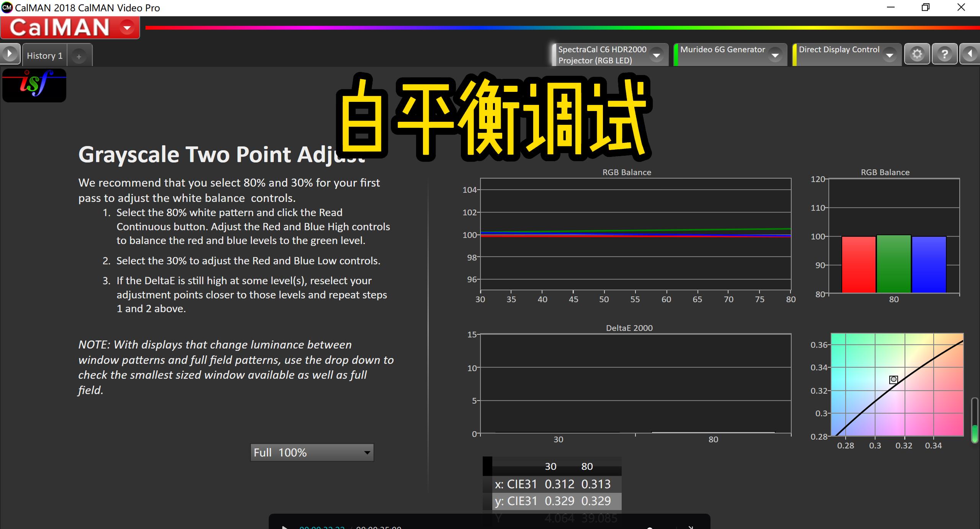The height and width of the screenshot is (529, 980).
Task: Expand the CalMAN logo menu arrow
Action: click(x=126, y=27)
